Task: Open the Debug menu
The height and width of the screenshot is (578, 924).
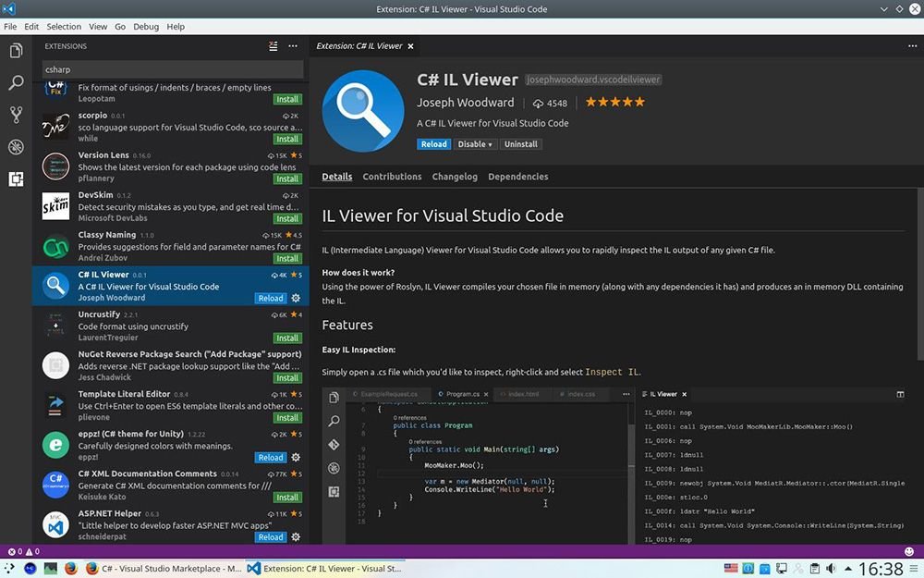Action: point(145,26)
